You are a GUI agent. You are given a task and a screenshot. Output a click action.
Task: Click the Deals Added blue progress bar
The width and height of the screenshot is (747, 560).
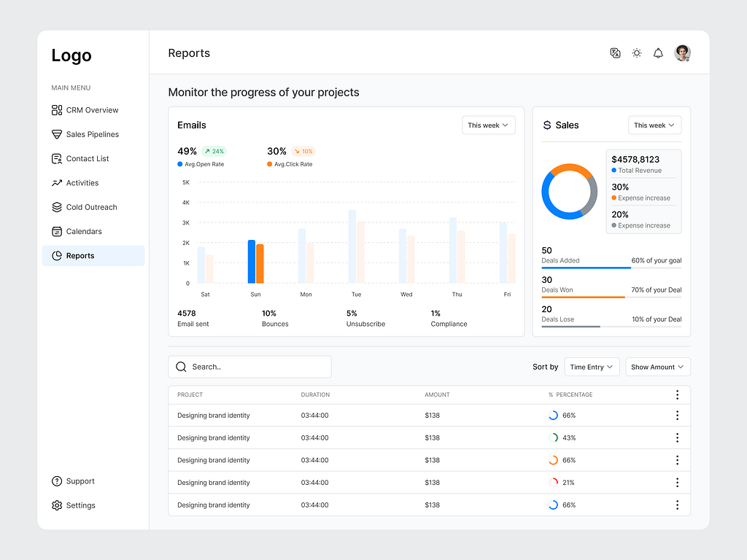point(586,268)
